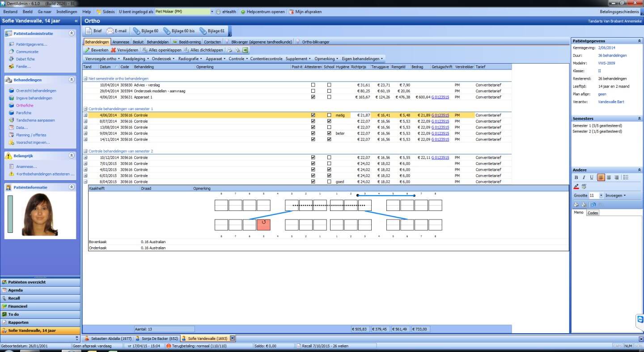Click the red Verwijderen delete icon
Image resolution: width=644 pixels, height=352 pixels.
coord(114,50)
